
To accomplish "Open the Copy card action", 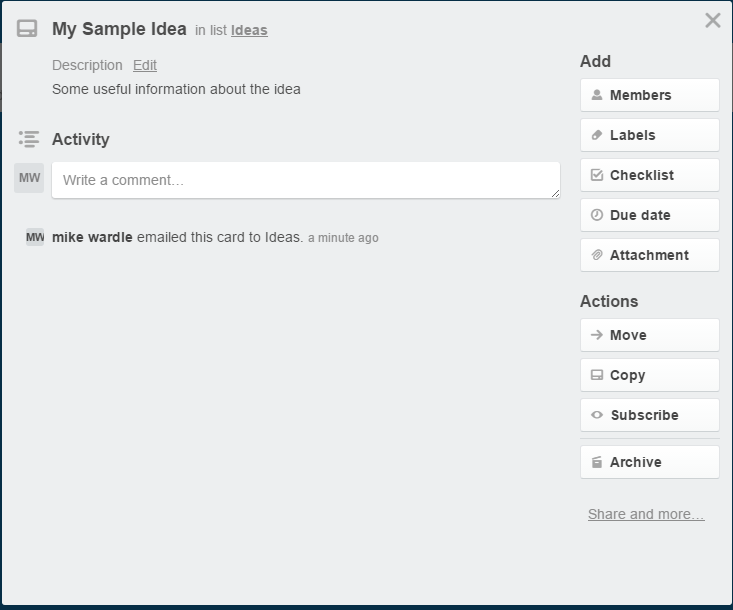I will [649, 375].
